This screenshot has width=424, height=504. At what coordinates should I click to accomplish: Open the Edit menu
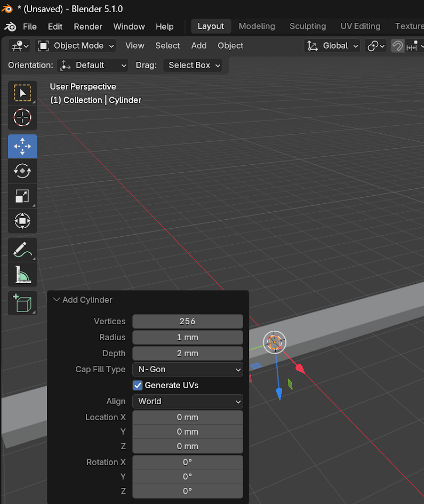(55, 27)
